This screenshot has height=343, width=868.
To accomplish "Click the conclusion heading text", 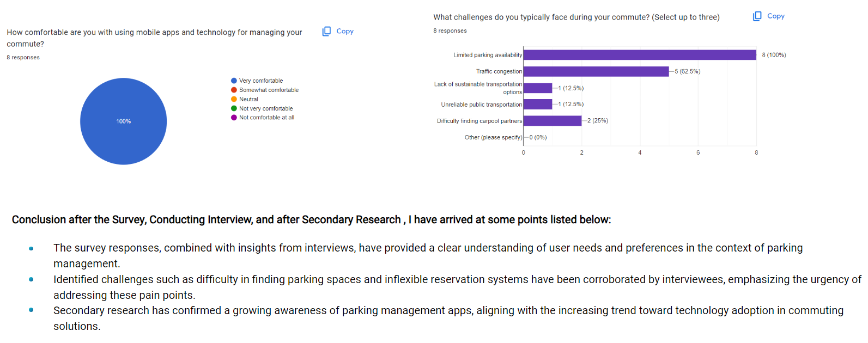I will 311,219.
